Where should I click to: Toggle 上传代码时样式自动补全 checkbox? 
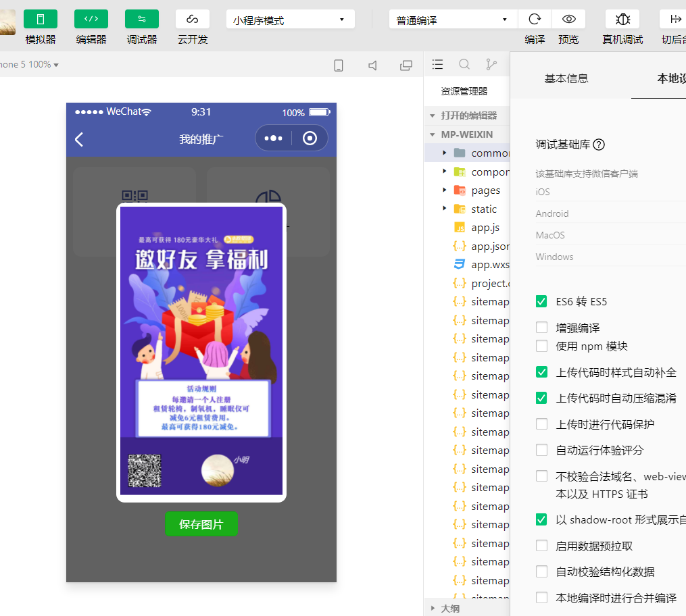coord(541,372)
